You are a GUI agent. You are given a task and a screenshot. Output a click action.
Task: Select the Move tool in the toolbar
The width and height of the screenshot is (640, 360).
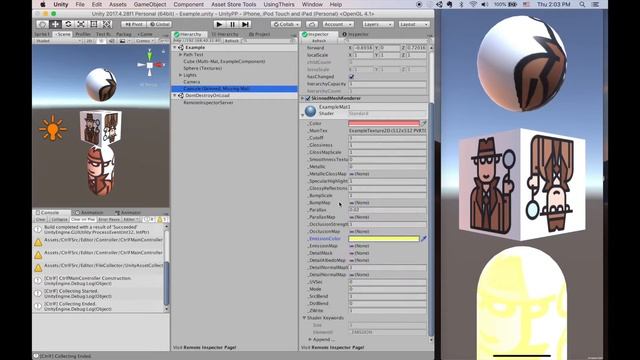tap(55, 24)
